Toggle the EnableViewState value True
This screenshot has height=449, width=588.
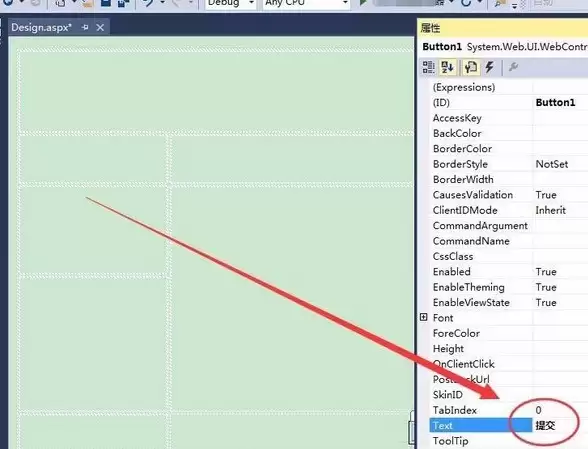[x=546, y=302]
